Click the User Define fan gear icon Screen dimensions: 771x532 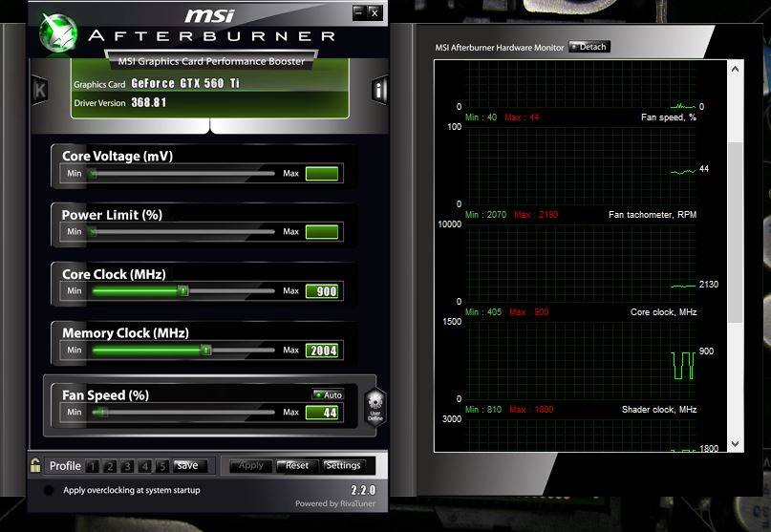(375, 407)
